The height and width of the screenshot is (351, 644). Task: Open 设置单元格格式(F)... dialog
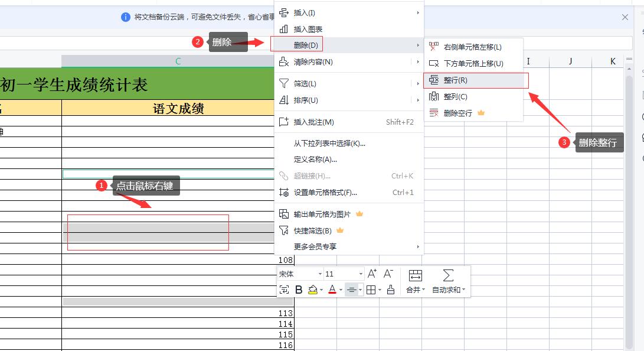pyautogui.click(x=349, y=193)
